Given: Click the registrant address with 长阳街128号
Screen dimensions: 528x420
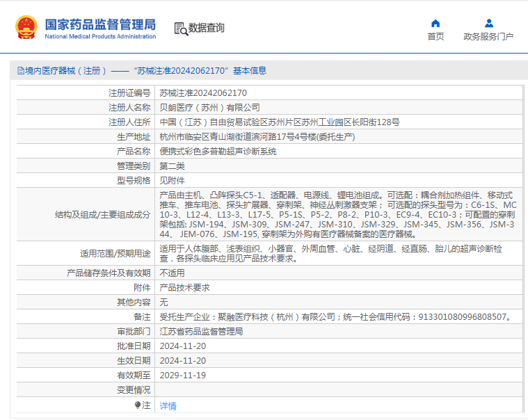Looking at the screenshot, I should (x=280, y=122).
